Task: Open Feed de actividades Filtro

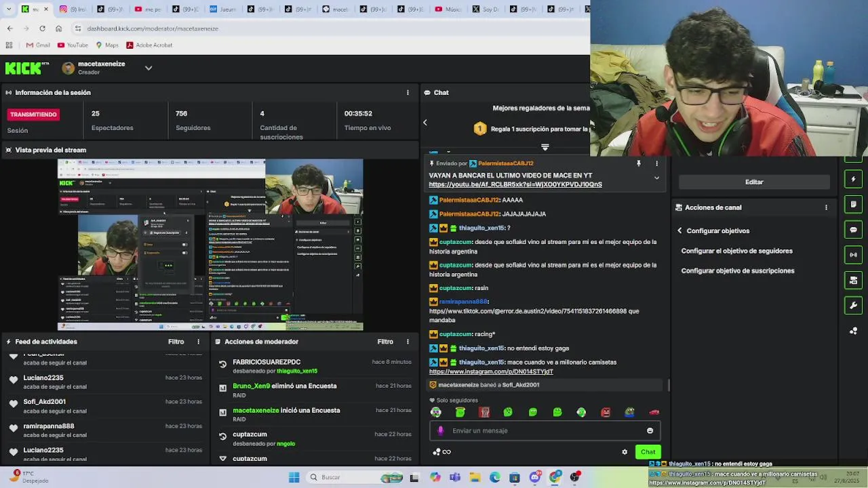Action: click(x=176, y=342)
